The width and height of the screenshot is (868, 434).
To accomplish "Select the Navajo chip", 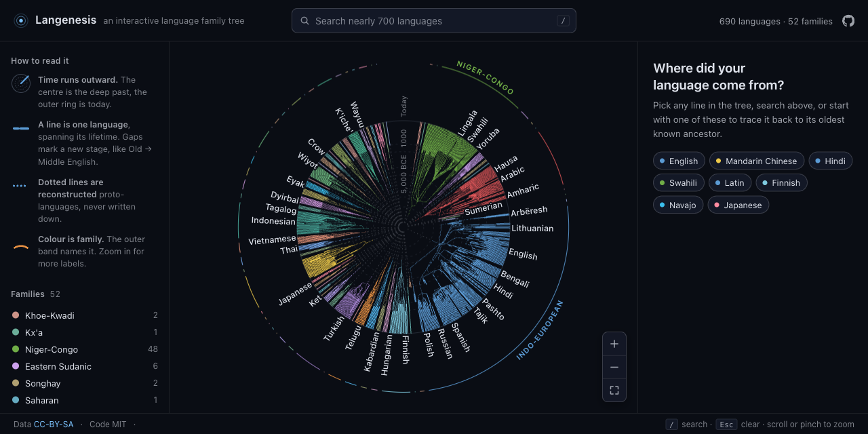I will (678, 205).
